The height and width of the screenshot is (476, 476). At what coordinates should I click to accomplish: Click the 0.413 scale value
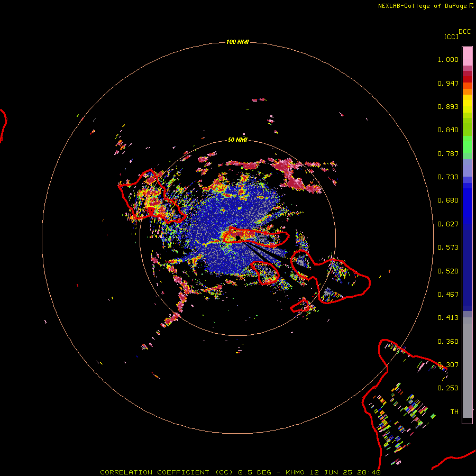point(448,318)
